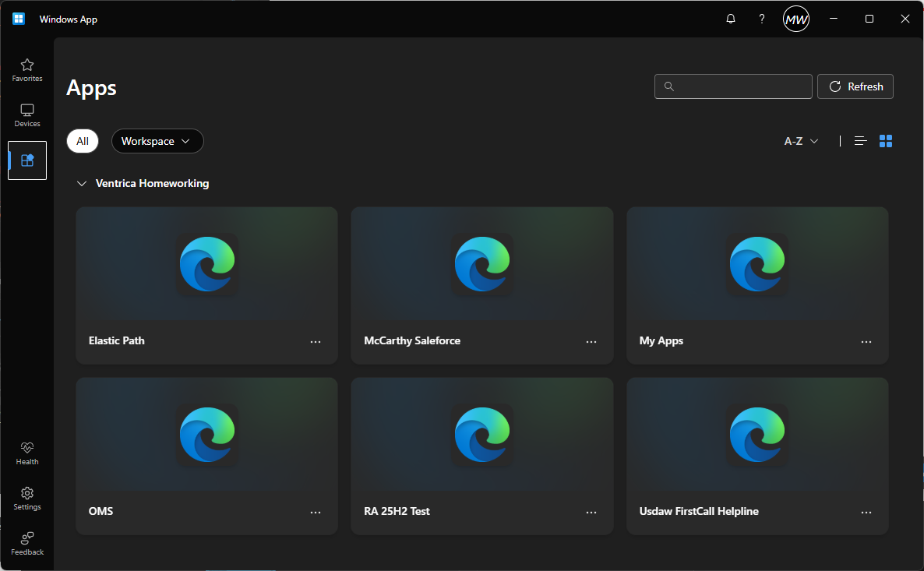Open the notifications bell
Screen dimensions: 924x571
[730, 19]
